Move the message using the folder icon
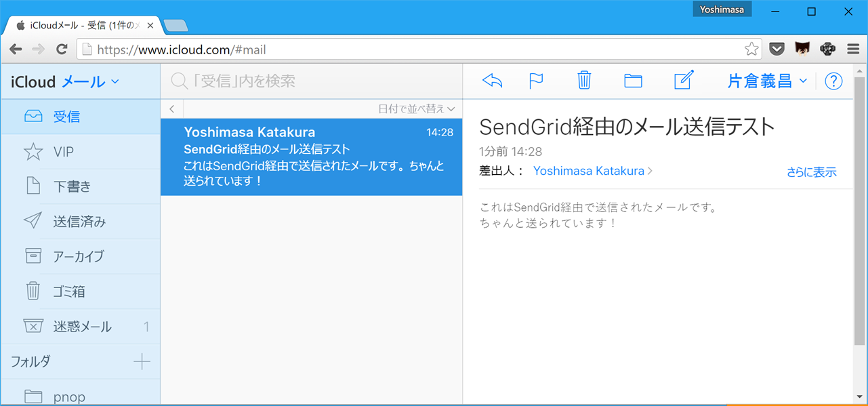868x406 pixels. click(x=633, y=80)
